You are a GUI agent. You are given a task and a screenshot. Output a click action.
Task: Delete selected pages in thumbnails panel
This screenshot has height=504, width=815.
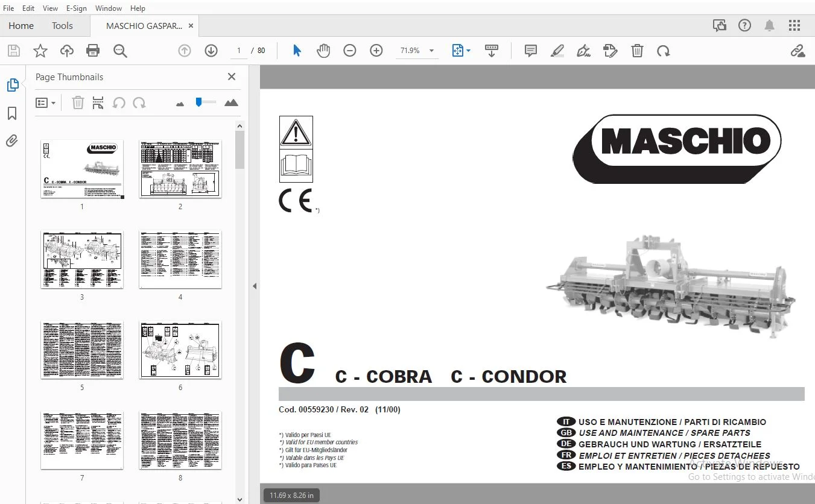(x=78, y=103)
